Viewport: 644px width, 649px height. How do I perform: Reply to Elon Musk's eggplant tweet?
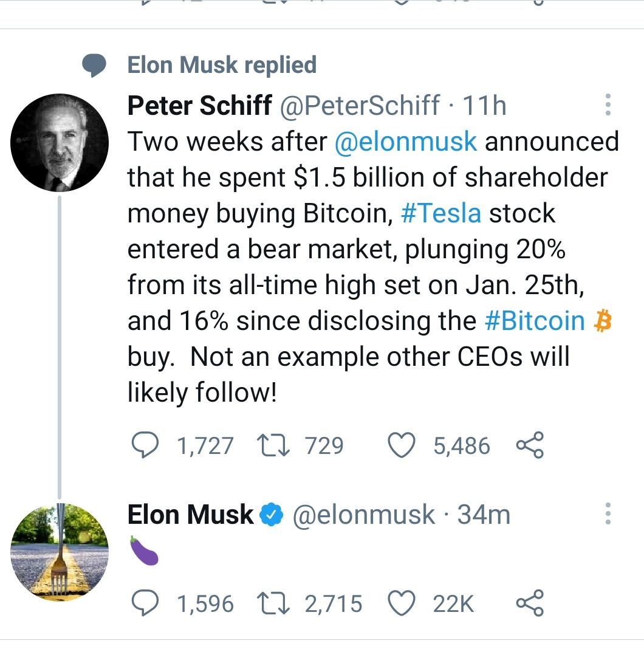[144, 603]
